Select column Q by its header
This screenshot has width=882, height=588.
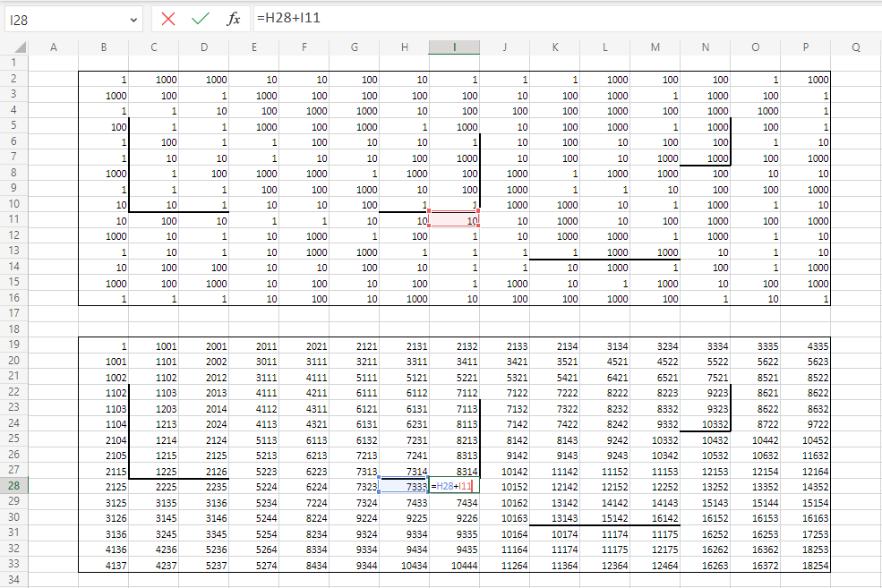point(855,47)
